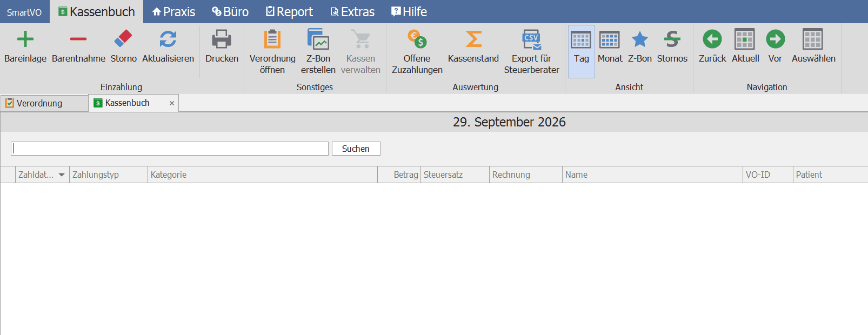Image resolution: width=868 pixels, height=335 pixels.
Task: Switch to the Verordnung document tab
Action: [x=44, y=103]
